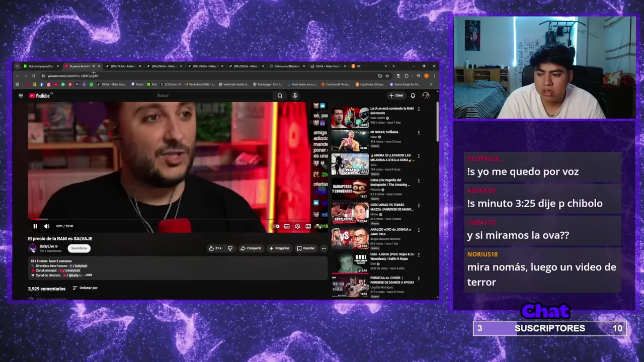Open browser extensions puzzle icon
The height and width of the screenshot is (362, 644).
tap(407, 76)
